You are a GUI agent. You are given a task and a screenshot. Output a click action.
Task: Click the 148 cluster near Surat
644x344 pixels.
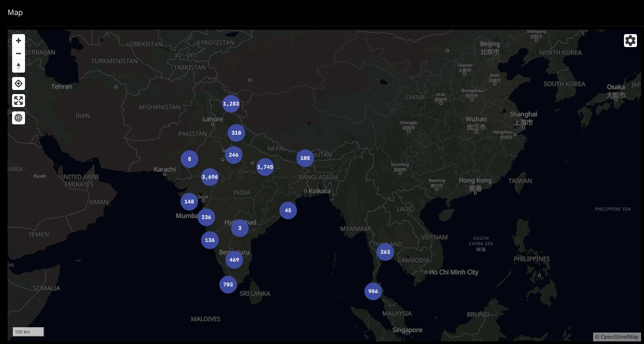click(189, 202)
